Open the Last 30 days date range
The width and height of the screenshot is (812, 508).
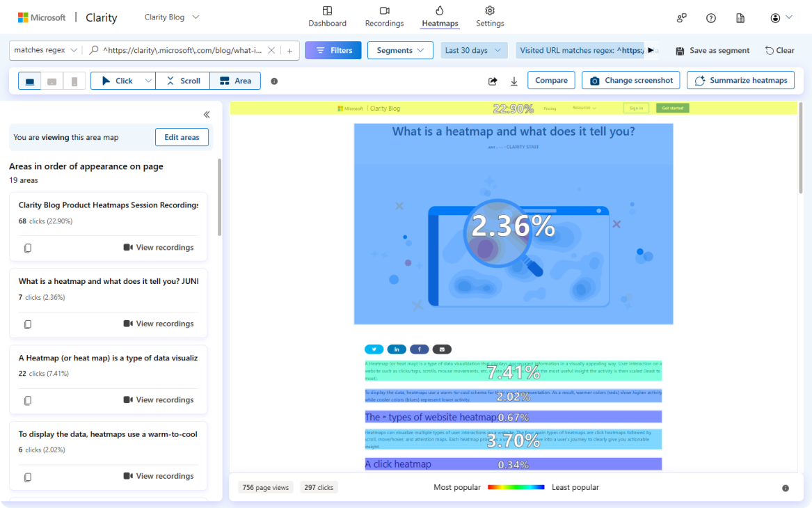(475, 50)
